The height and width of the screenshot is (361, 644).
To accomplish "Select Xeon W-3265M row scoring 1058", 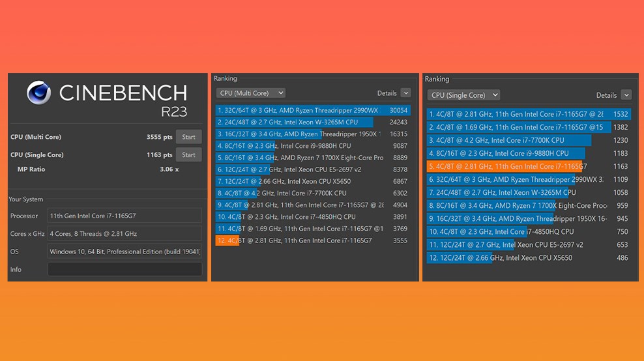I will tap(529, 193).
